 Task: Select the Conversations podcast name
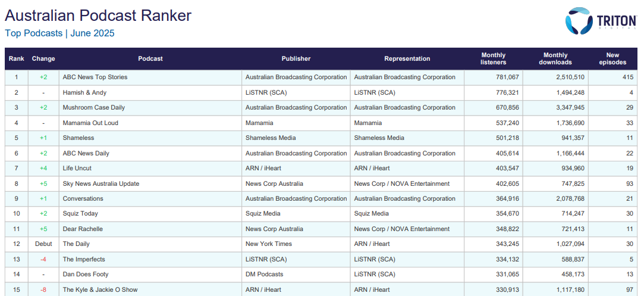[x=83, y=198]
